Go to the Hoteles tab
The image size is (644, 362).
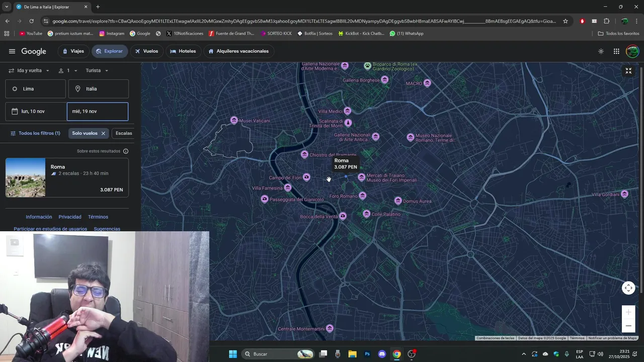click(x=183, y=51)
